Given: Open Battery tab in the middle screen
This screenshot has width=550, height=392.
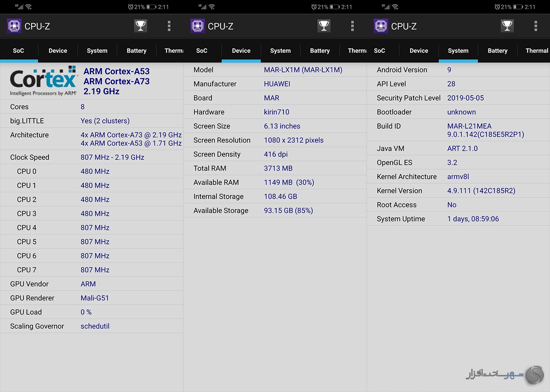Looking at the screenshot, I should pyautogui.click(x=320, y=50).
